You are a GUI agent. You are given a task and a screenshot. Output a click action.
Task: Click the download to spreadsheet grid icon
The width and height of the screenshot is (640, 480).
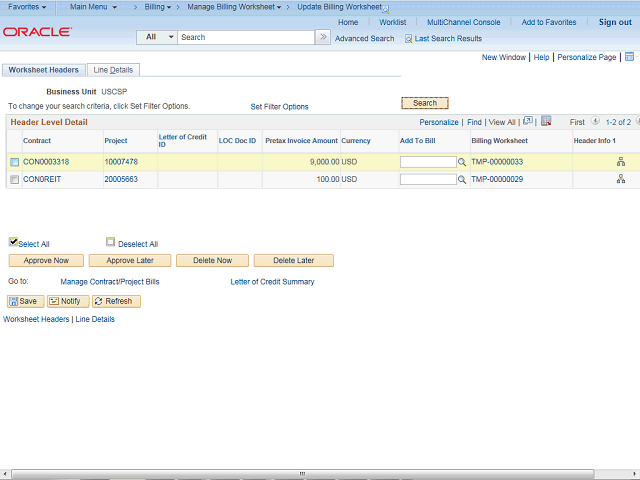pyautogui.click(x=546, y=122)
